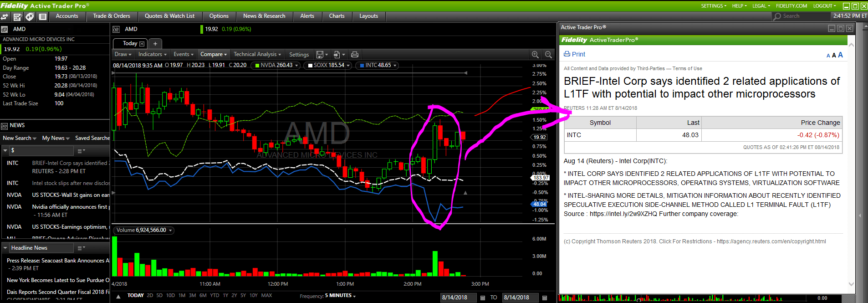868x303 pixels.
Task: Click the NEWS panel link icon
Action: [x=5, y=126]
